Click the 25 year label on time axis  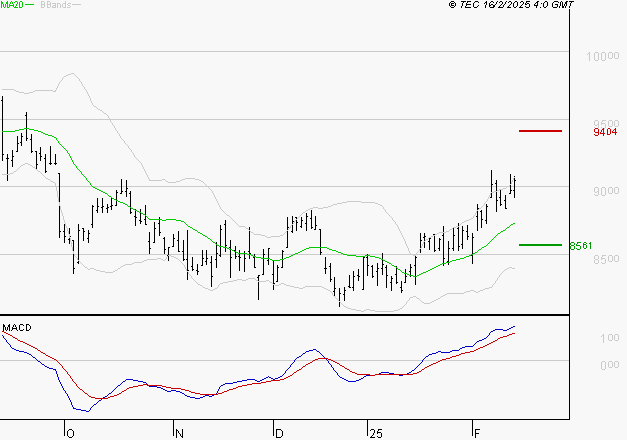[x=376, y=434]
